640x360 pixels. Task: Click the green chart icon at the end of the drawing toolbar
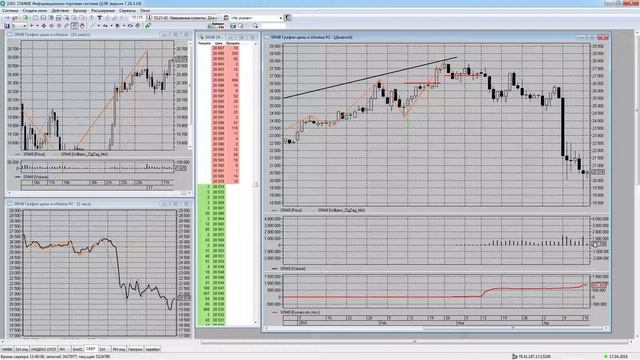point(148,26)
